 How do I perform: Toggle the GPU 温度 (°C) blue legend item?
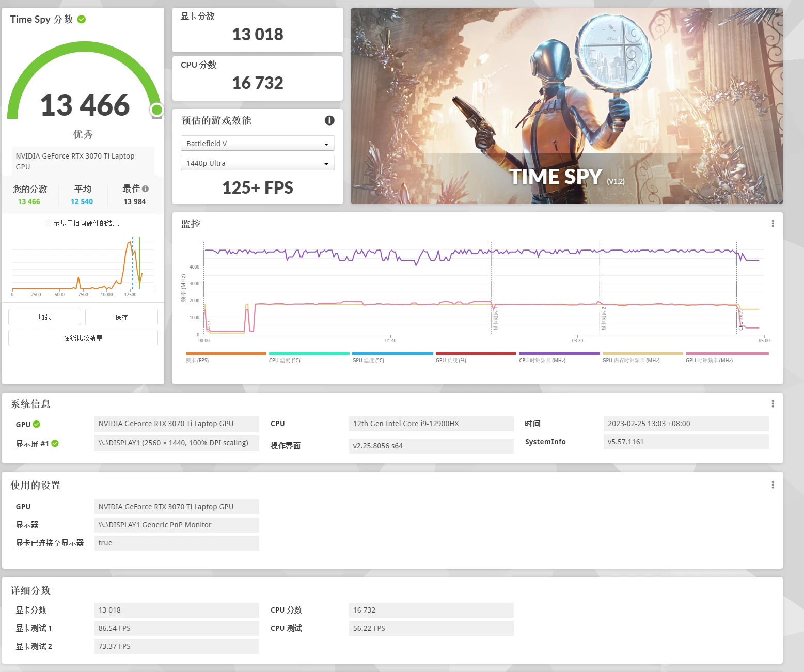392,357
